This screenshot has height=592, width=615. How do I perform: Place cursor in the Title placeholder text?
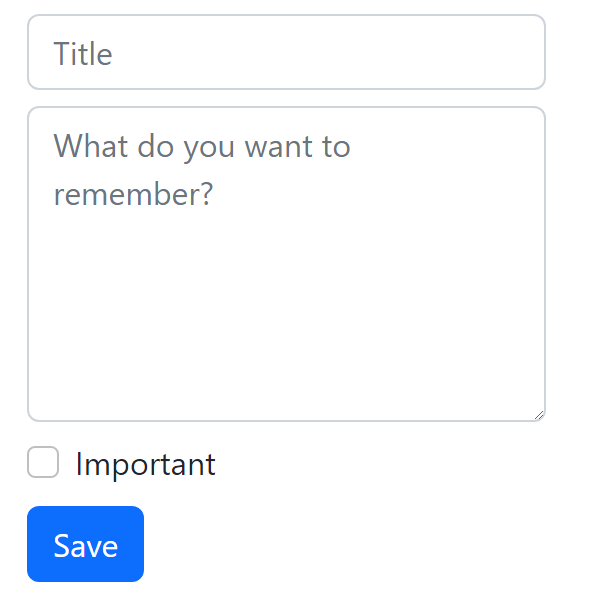[x=83, y=53]
